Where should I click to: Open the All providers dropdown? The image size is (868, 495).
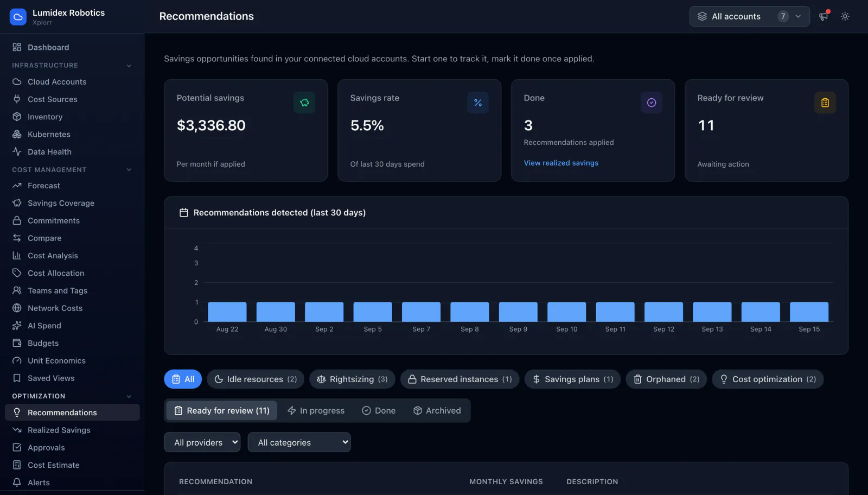pos(202,442)
